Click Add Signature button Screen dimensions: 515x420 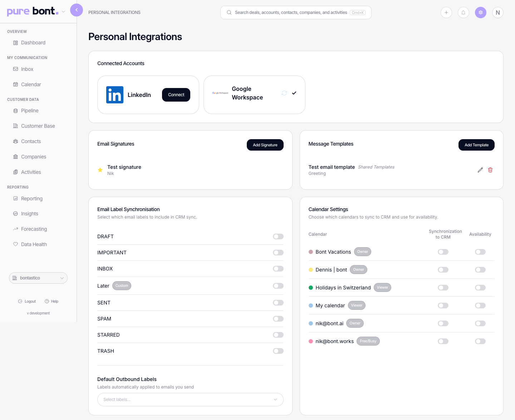[x=265, y=145]
